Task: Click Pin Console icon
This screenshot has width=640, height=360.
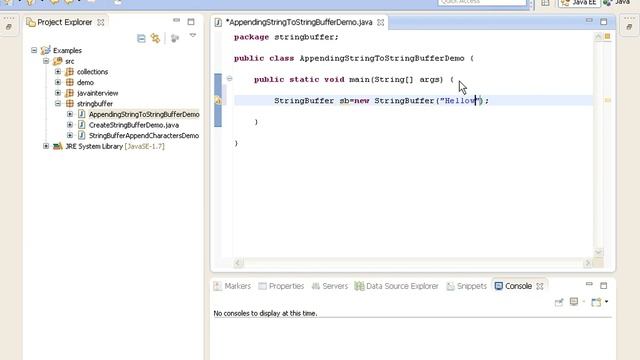Action: tap(559, 302)
